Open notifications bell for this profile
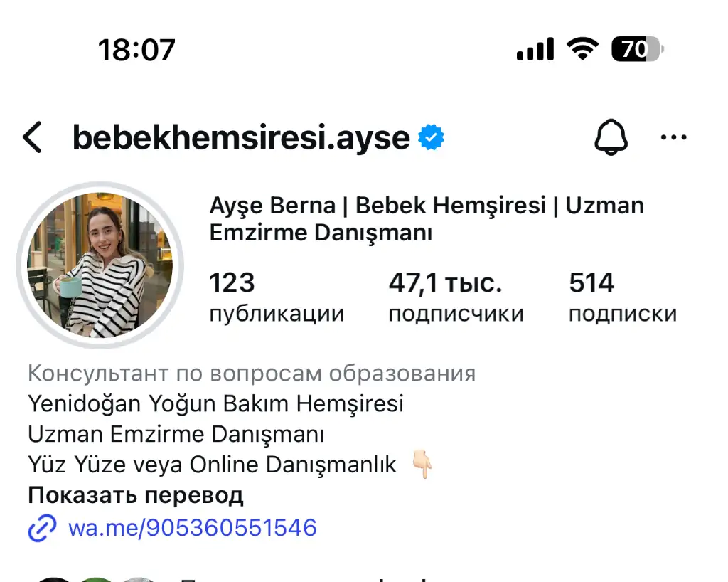 click(611, 137)
